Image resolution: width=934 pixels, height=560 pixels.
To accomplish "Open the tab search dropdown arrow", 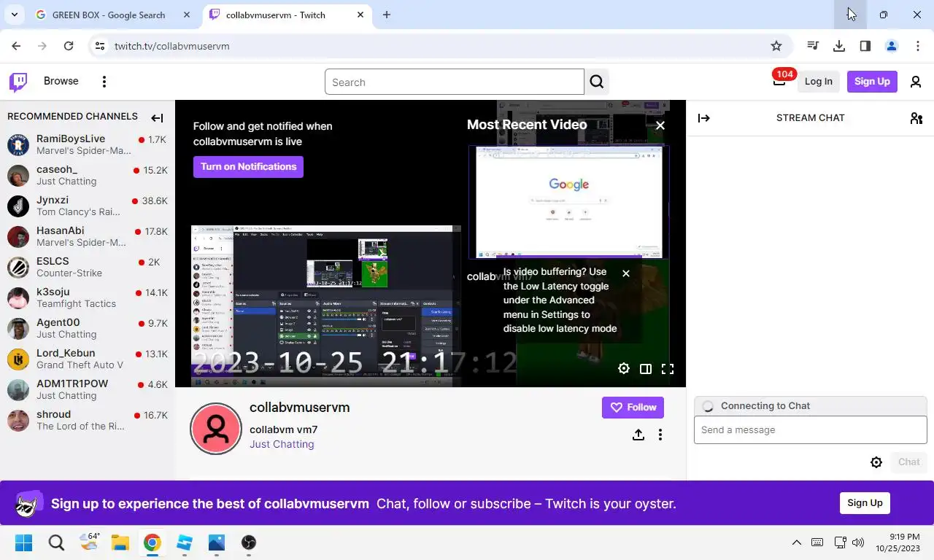I will click(14, 15).
